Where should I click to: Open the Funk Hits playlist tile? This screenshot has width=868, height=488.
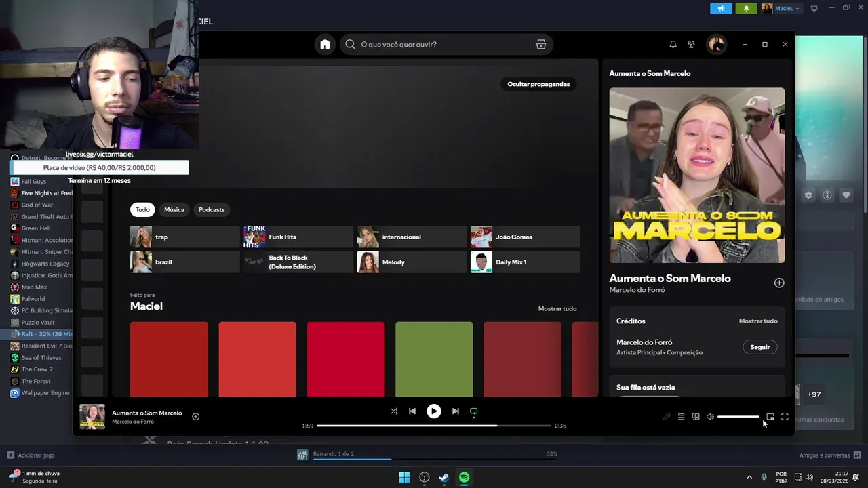(x=298, y=237)
